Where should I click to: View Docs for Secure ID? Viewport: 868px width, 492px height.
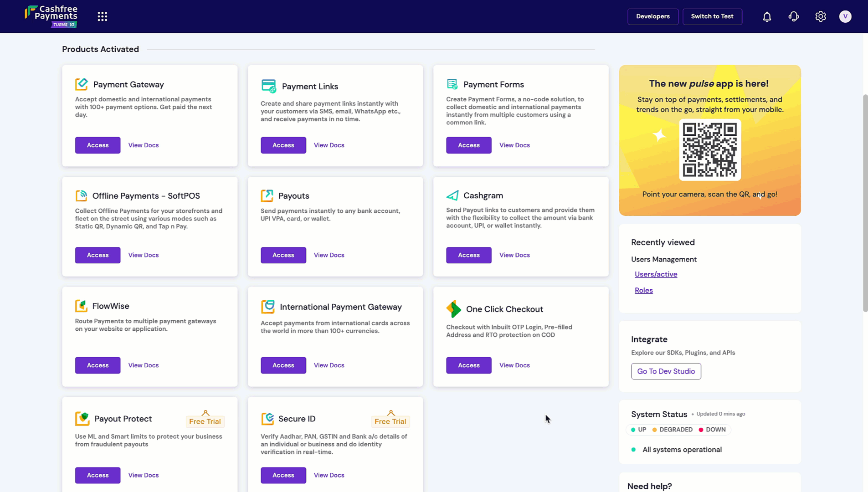click(x=329, y=475)
